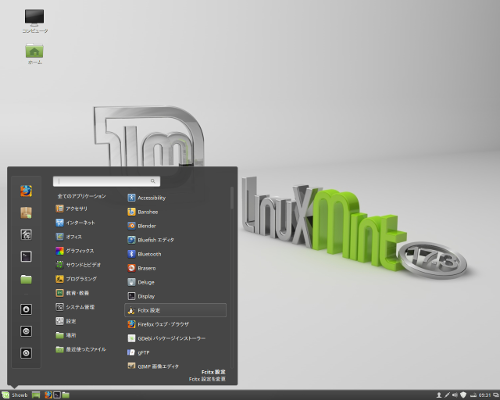This screenshot has height=400, width=500.
Task: Click the applications list scrollbar
Action: pyautogui.click(x=232, y=198)
